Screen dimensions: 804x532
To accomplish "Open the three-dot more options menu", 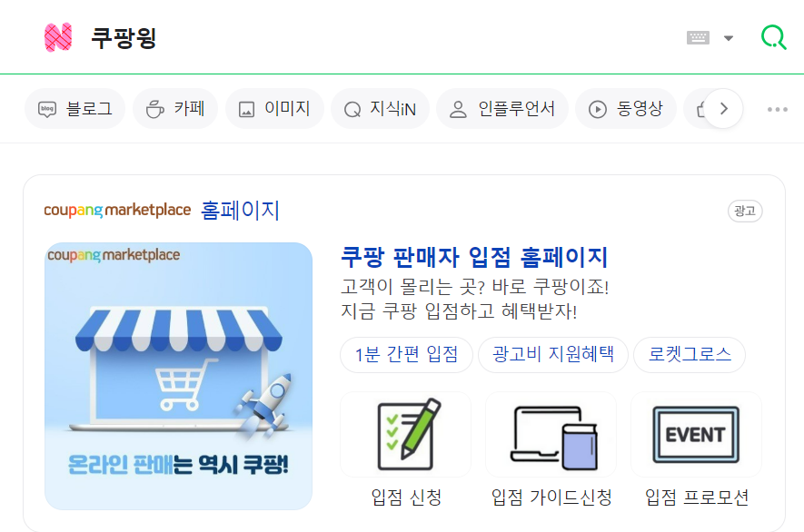I will [778, 109].
